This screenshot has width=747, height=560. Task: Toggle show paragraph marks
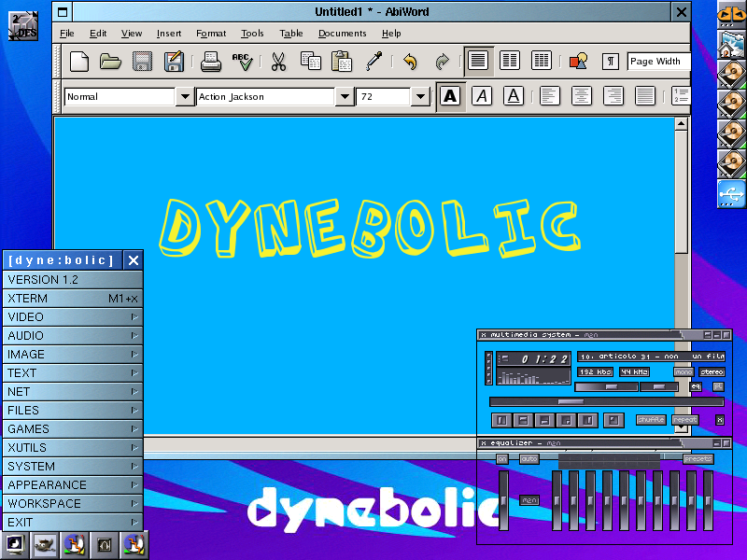pyautogui.click(x=611, y=62)
